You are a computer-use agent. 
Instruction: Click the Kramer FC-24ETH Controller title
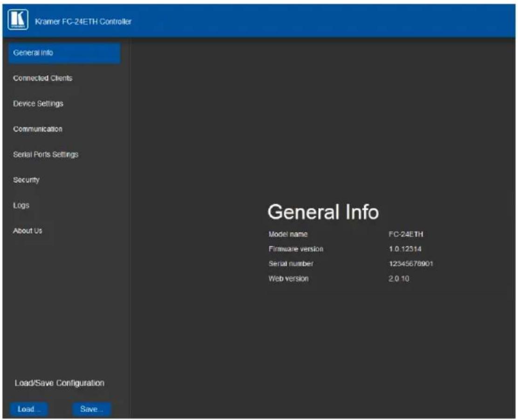coord(83,21)
